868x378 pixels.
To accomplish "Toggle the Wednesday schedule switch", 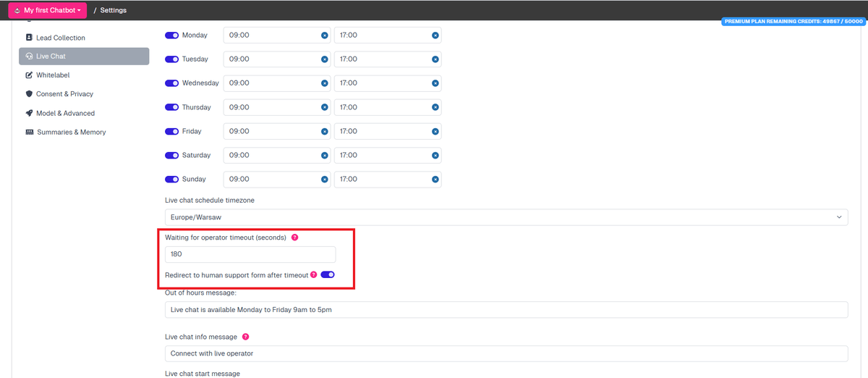I will coord(172,83).
